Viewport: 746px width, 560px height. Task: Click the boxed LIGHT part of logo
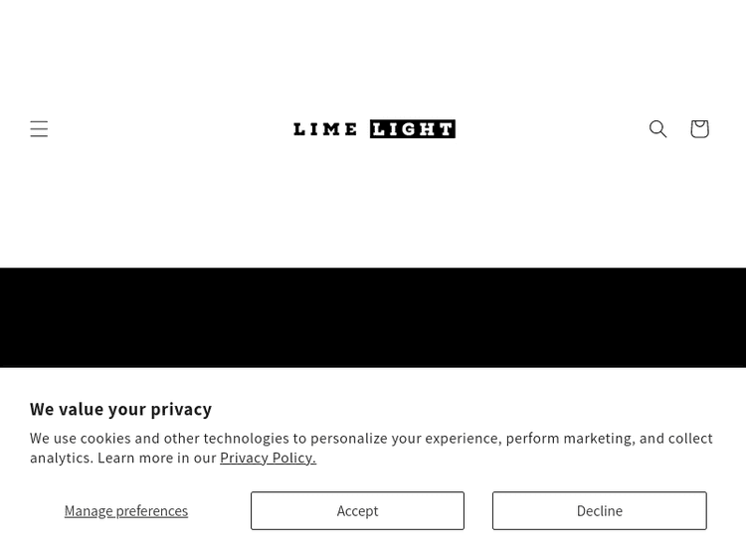413,129
